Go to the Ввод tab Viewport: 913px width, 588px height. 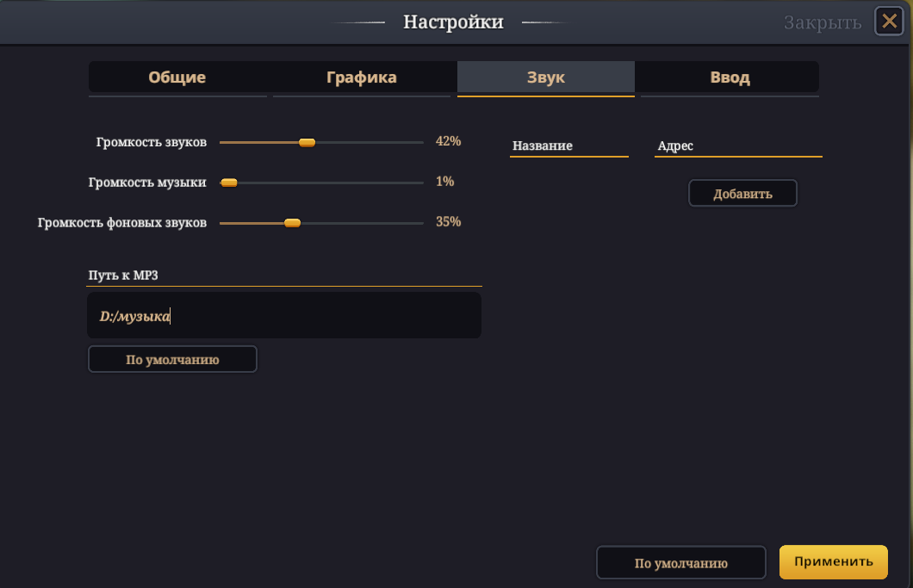coord(730,77)
